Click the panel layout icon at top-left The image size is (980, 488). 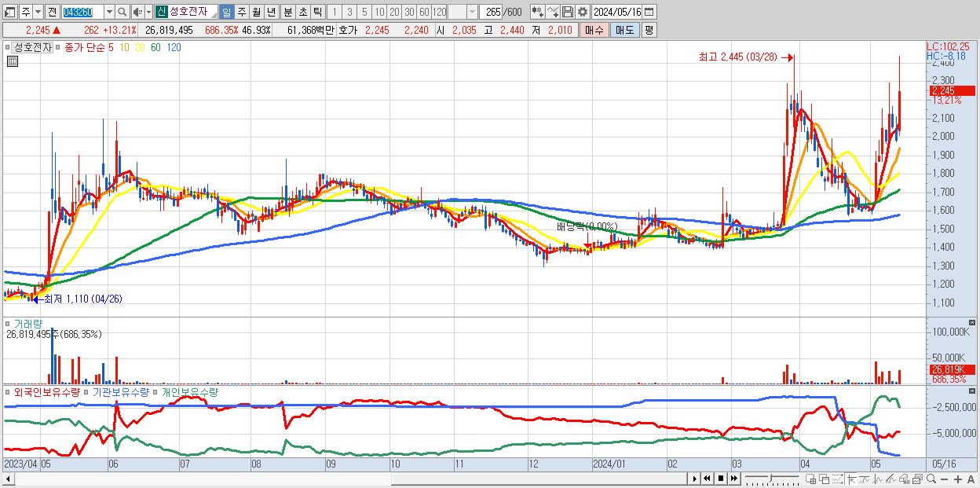(x=9, y=13)
